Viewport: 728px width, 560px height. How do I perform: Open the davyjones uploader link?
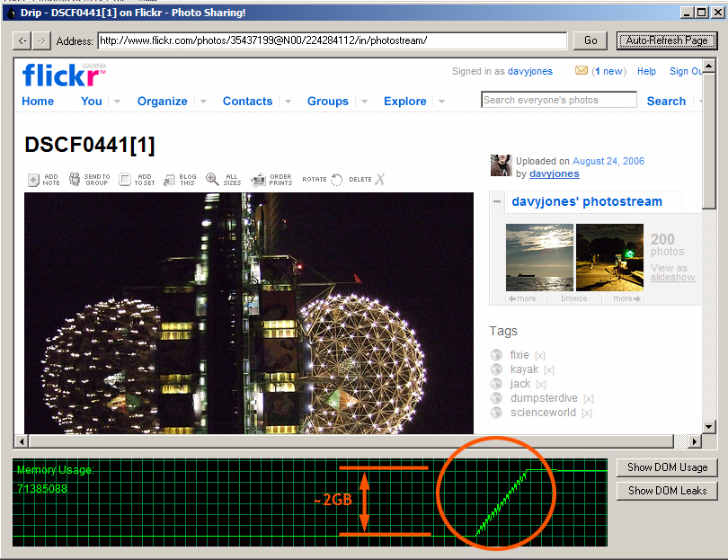coord(554,173)
